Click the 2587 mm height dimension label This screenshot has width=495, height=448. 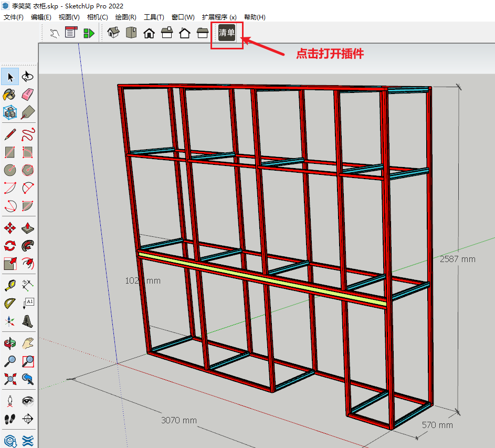pos(458,259)
